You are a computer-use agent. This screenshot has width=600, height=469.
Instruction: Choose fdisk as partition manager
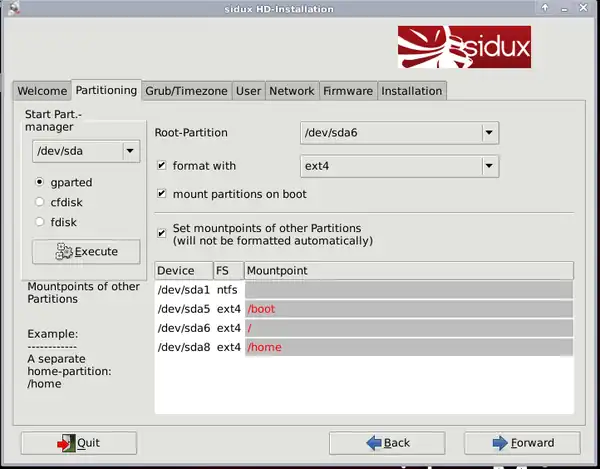pyautogui.click(x=40, y=221)
